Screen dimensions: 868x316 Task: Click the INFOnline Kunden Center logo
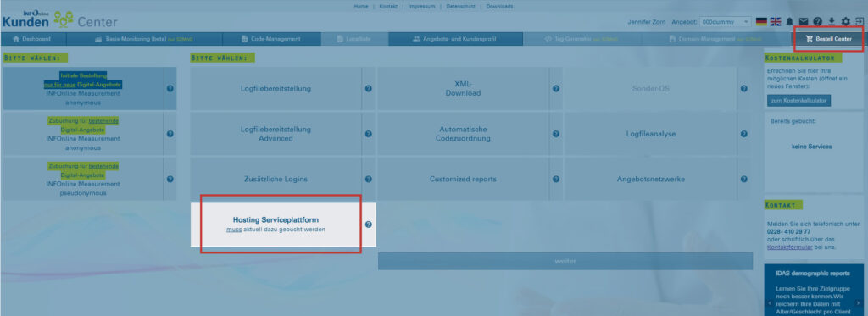pos(59,19)
